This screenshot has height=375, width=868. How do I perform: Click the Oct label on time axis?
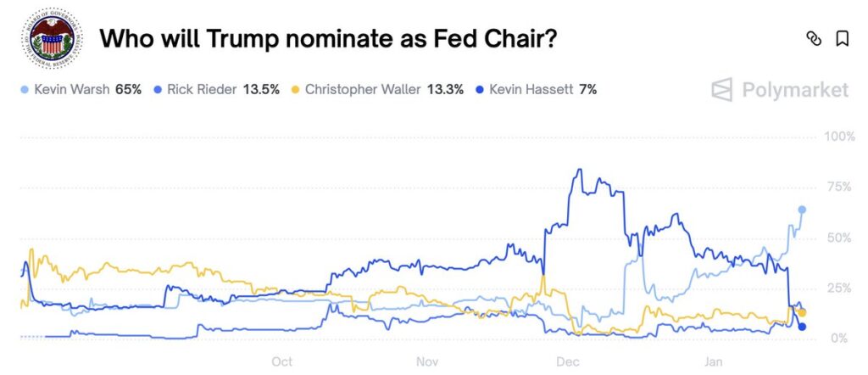pyautogui.click(x=282, y=361)
